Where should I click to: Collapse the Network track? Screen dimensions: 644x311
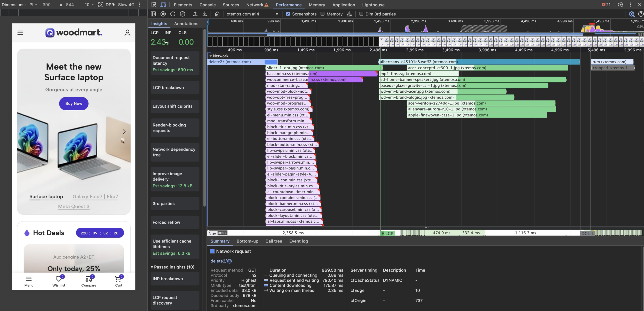pos(211,56)
